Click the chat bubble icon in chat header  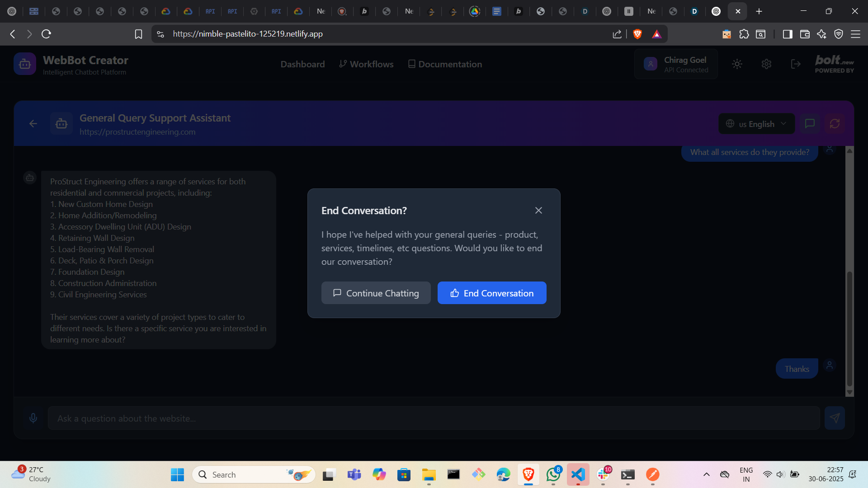point(810,124)
